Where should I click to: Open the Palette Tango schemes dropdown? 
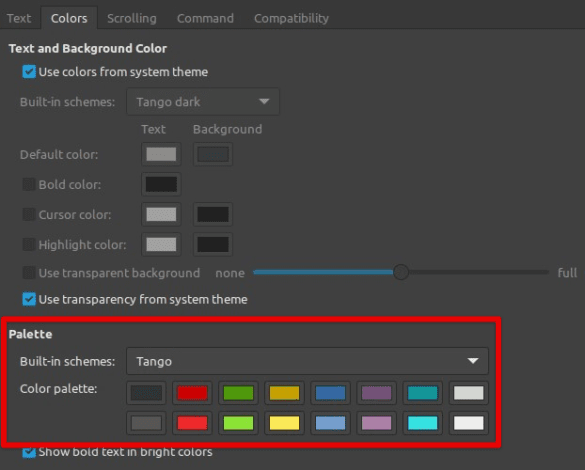point(307,361)
